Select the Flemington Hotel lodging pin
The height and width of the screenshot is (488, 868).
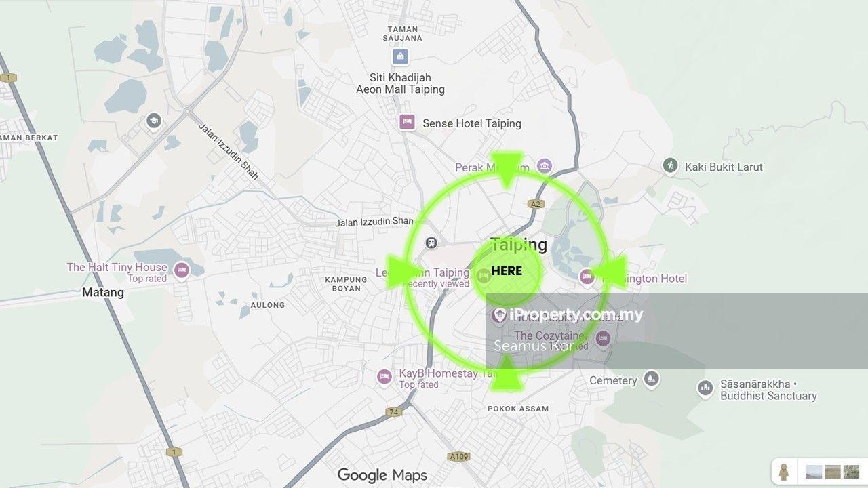tap(587, 277)
